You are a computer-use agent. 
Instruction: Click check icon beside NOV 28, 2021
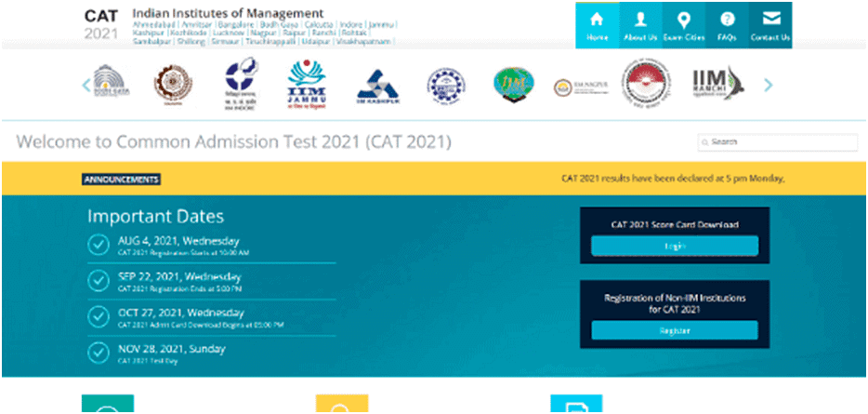coord(99,353)
